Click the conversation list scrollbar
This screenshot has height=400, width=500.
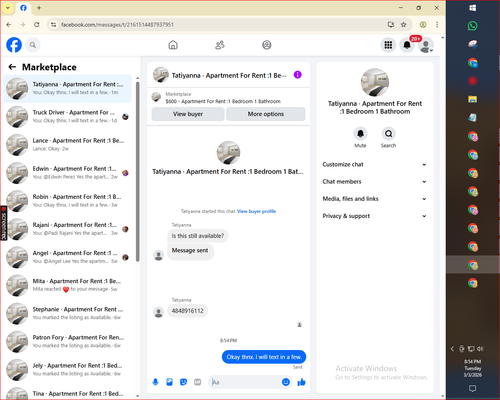point(137,172)
